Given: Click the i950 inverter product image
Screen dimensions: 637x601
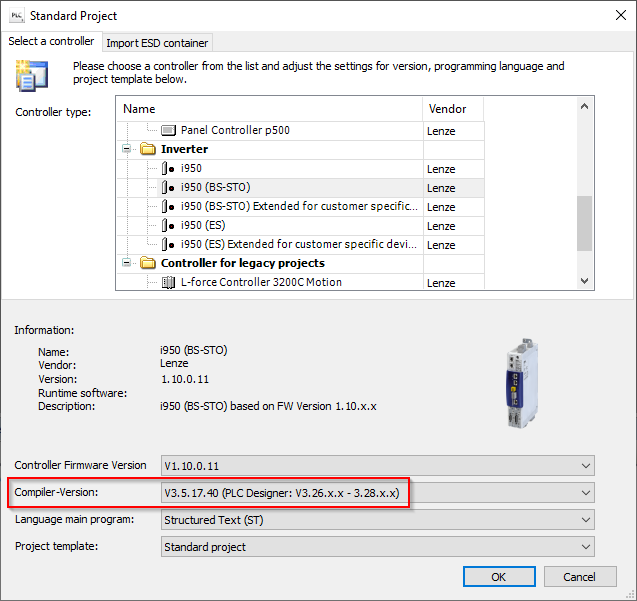Looking at the screenshot, I should tap(523, 383).
